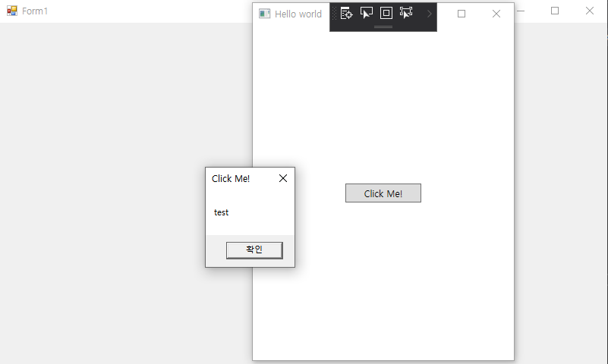Confirm the message box with 확인

click(x=254, y=250)
